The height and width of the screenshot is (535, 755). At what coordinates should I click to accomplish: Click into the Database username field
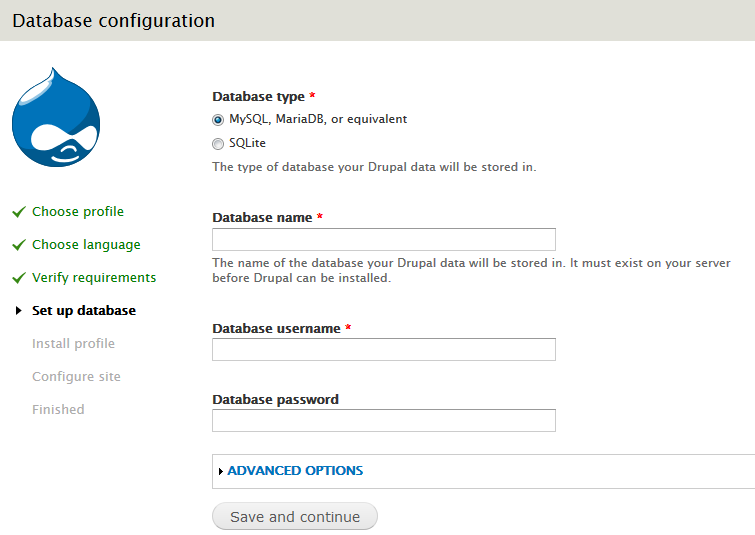coord(383,349)
